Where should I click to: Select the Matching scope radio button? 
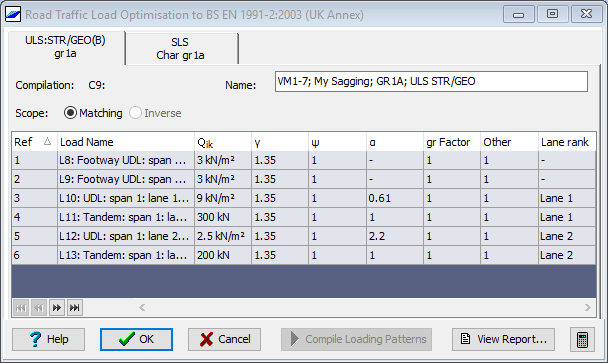(x=93, y=113)
